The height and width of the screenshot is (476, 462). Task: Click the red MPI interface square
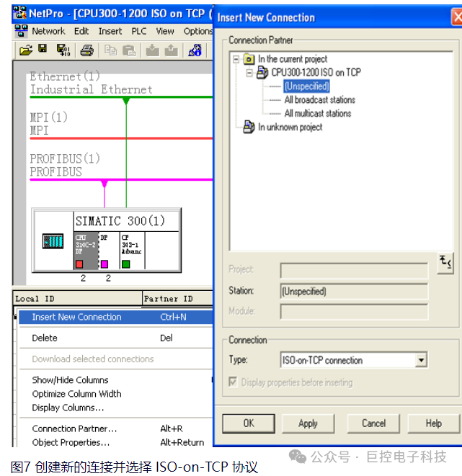tap(79, 264)
